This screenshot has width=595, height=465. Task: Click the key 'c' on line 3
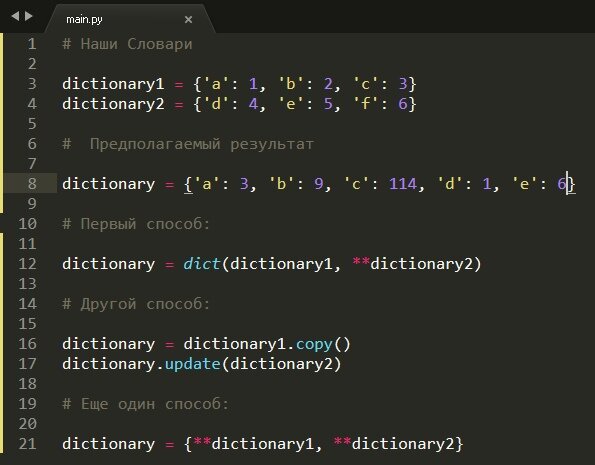[x=365, y=84]
